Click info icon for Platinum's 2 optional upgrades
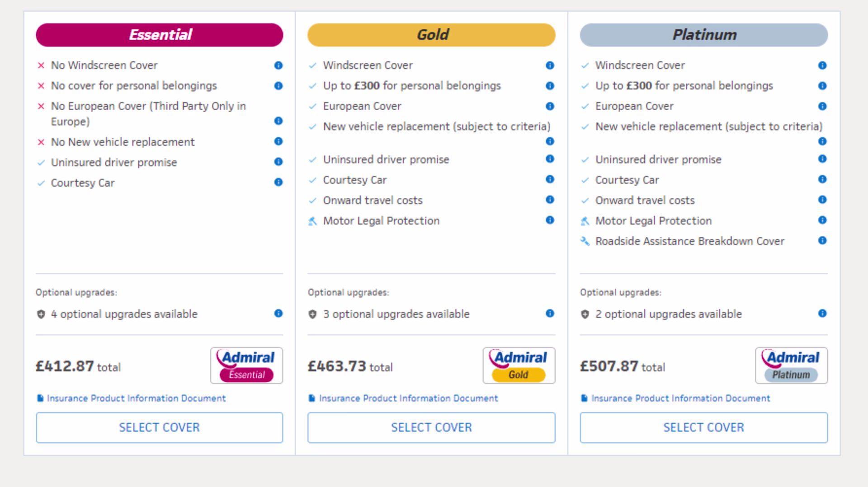The height and width of the screenshot is (487, 868). click(x=822, y=314)
